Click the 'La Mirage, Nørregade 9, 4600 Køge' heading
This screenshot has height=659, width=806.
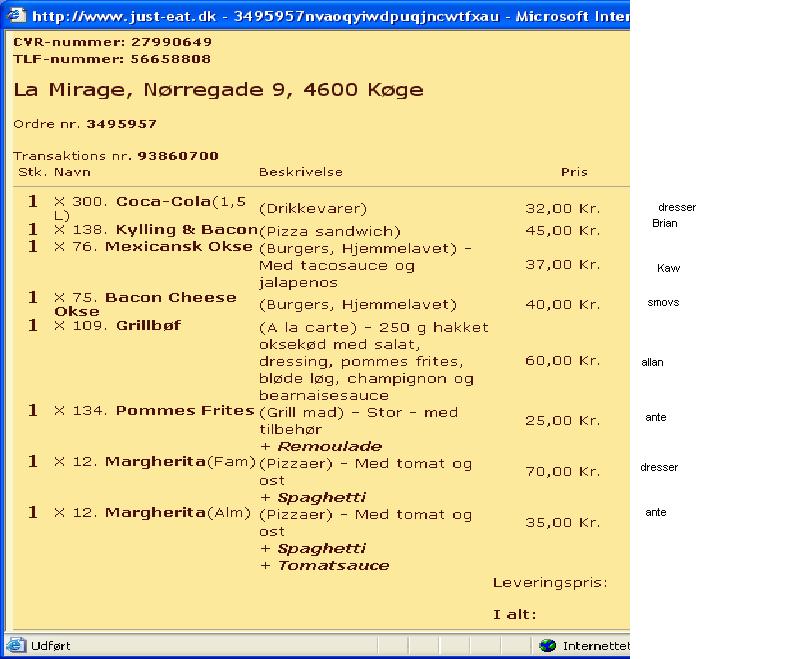218,90
